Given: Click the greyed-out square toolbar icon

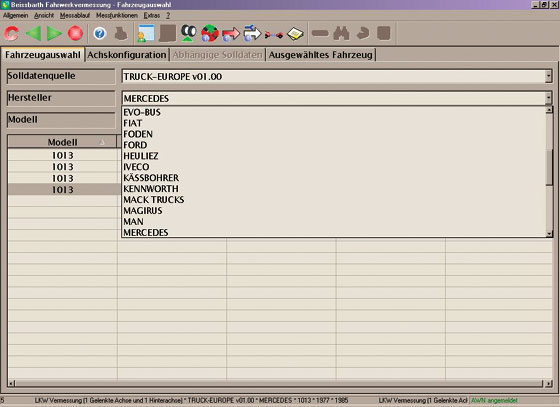Looking at the screenshot, I should coord(384,33).
